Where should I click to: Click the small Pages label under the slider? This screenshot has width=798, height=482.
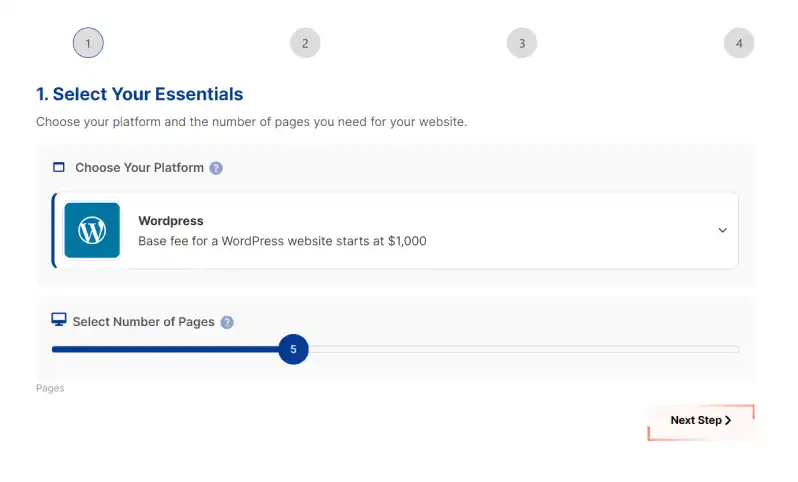pos(50,388)
